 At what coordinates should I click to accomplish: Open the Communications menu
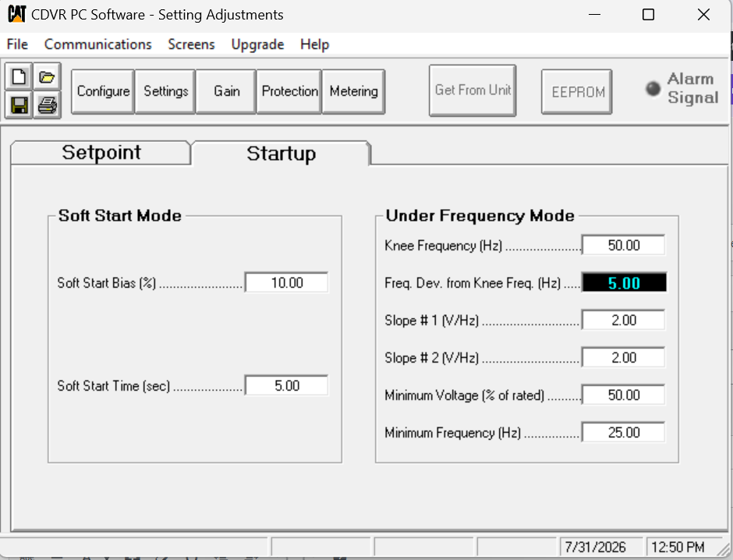[98, 44]
